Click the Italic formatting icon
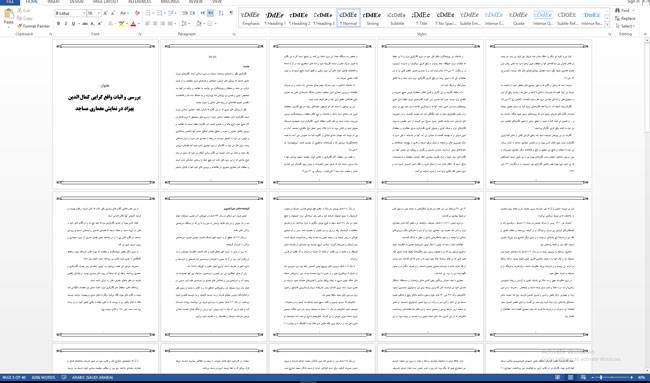This screenshot has width=650, height=383. [65, 24]
